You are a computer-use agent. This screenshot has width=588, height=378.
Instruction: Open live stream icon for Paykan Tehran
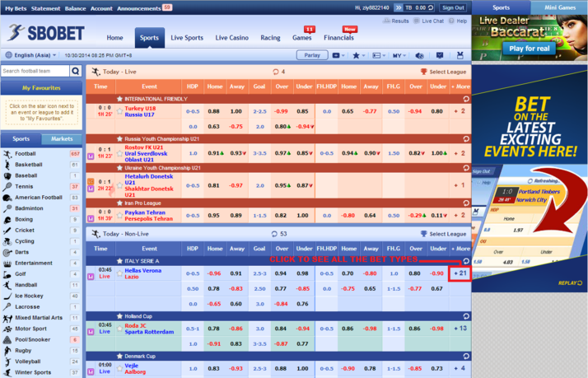coord(91,218)
